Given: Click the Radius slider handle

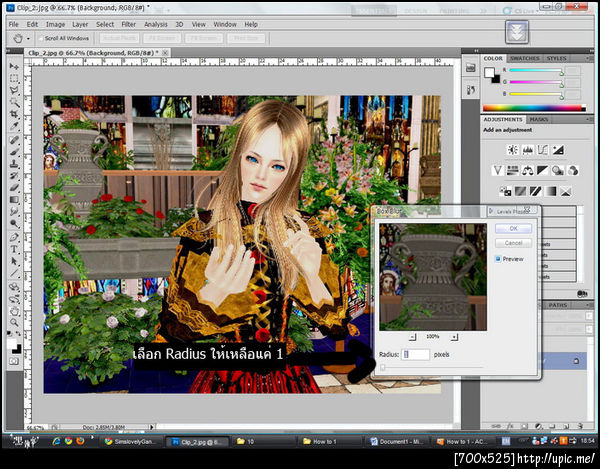Looking at the screenshot, I should (x=383, y=367).
